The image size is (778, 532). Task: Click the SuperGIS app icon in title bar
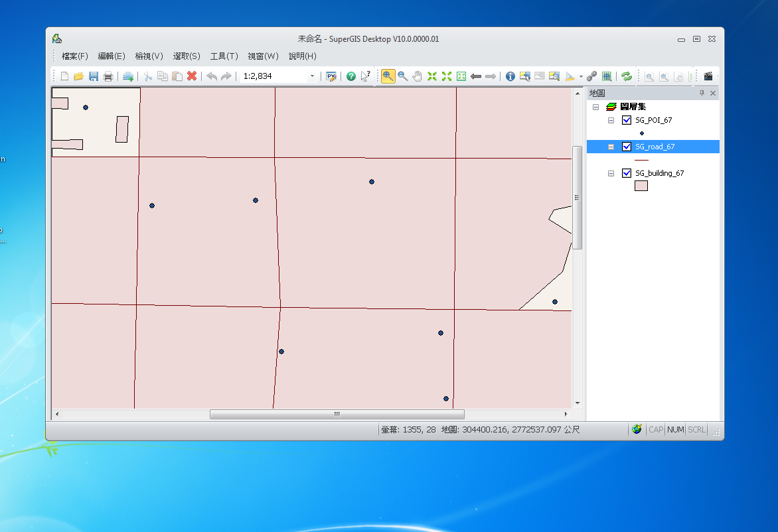coord(57,38)
